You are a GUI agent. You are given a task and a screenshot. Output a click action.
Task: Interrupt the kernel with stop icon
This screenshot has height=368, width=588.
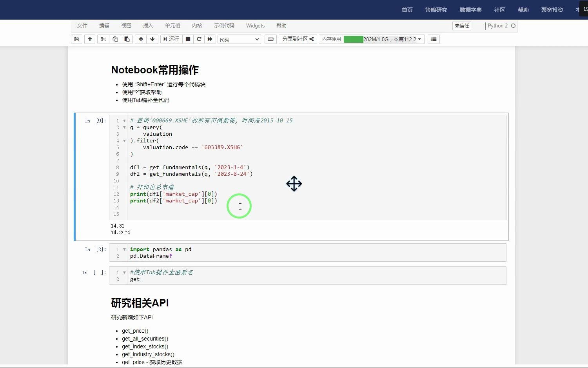tap(188, 39)
